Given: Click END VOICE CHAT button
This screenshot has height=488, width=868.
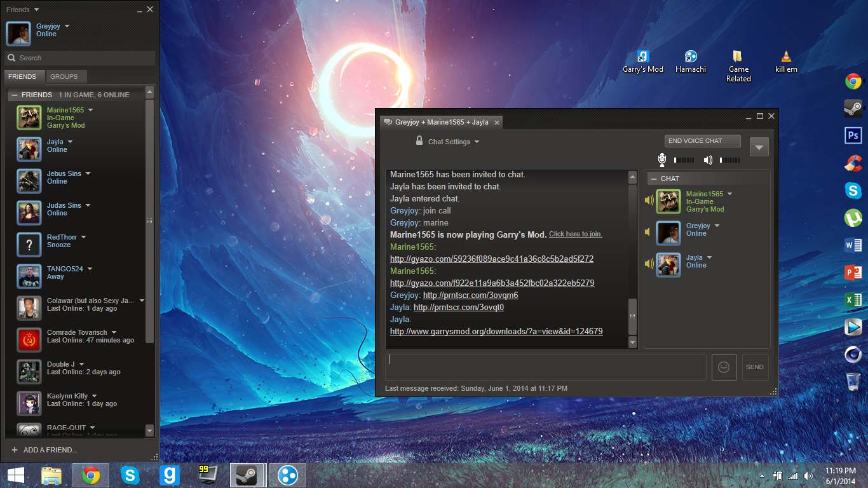Looking at the screenshot, I should [703, 141].
